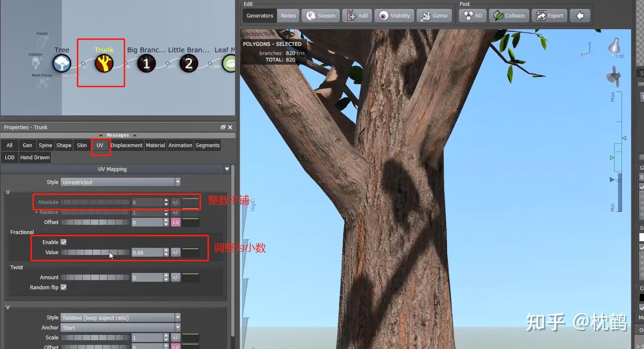
Task: Click the Properties panel vertical scrollbar
Action: [232, 249]
